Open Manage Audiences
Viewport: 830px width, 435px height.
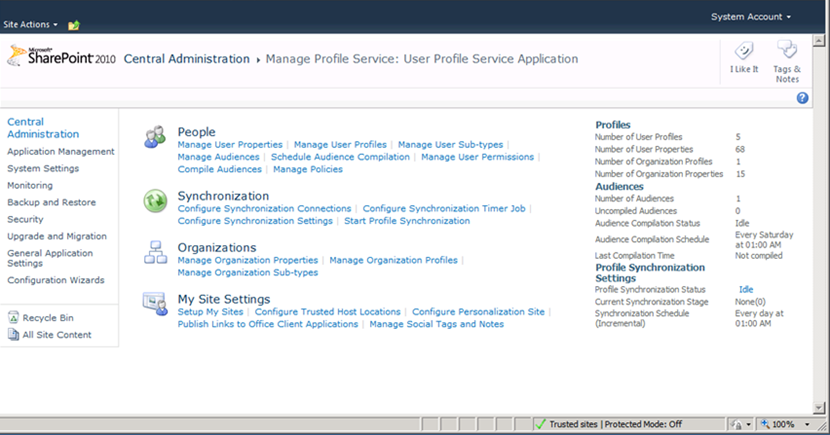(218, 157)
